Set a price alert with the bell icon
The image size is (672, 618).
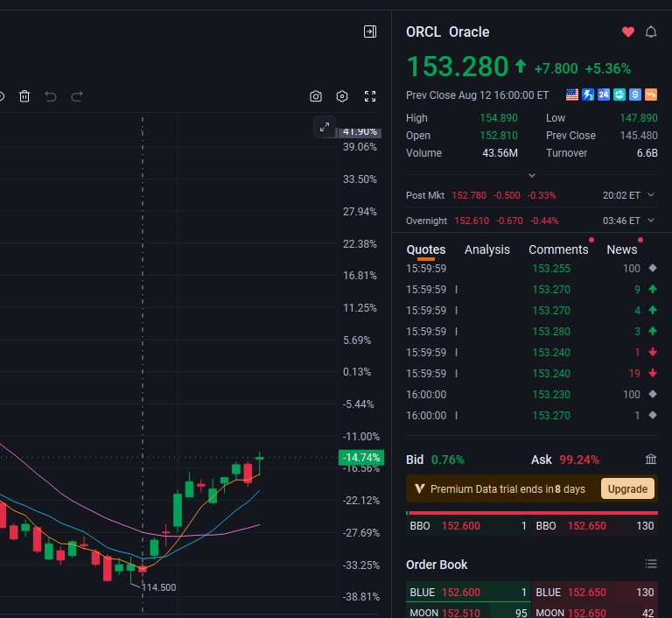click(651, 32)
